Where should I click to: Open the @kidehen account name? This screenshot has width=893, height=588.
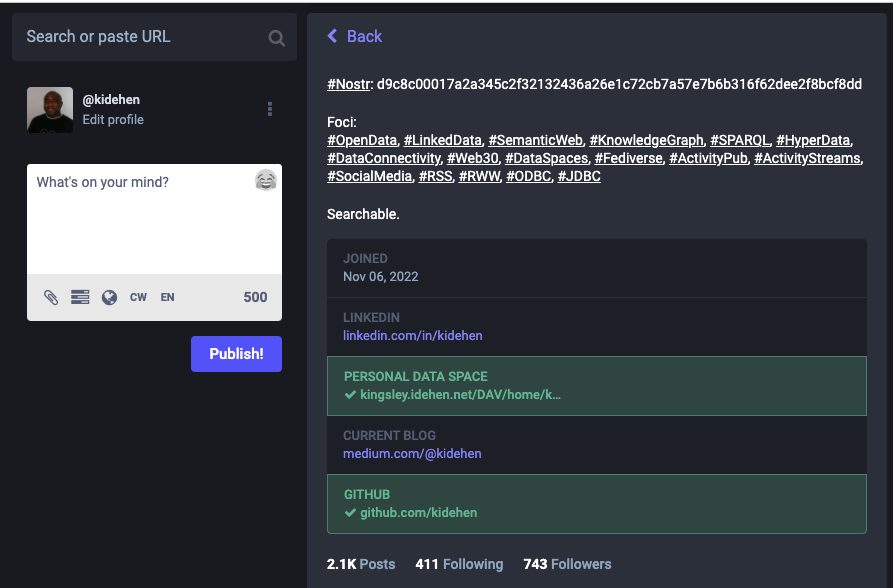point(111,100)
